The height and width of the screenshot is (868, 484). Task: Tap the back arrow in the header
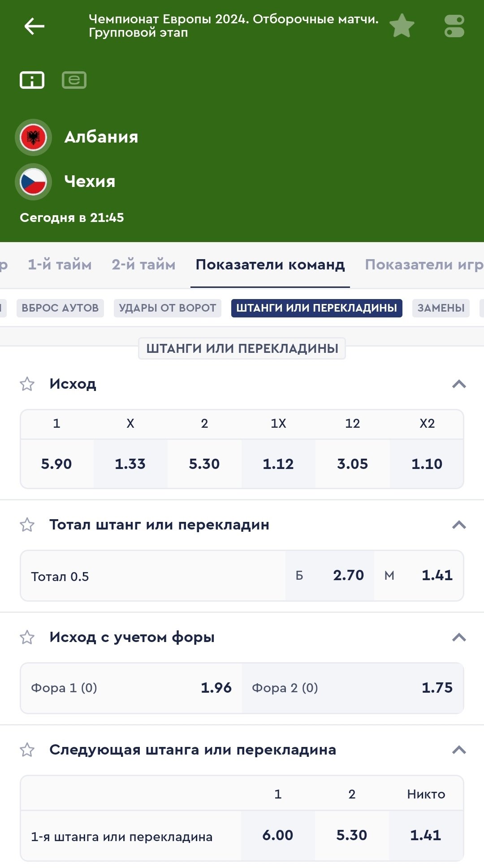click(34, 26)
